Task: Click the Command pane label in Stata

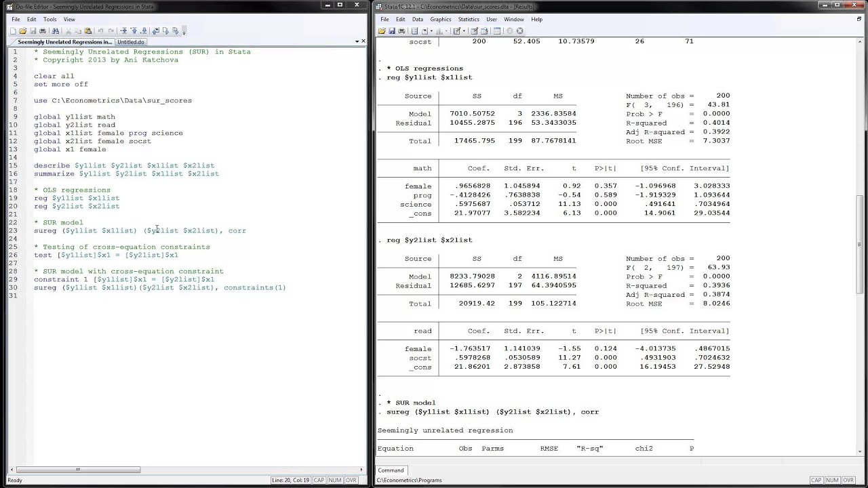Action: [x=391, y=470]
